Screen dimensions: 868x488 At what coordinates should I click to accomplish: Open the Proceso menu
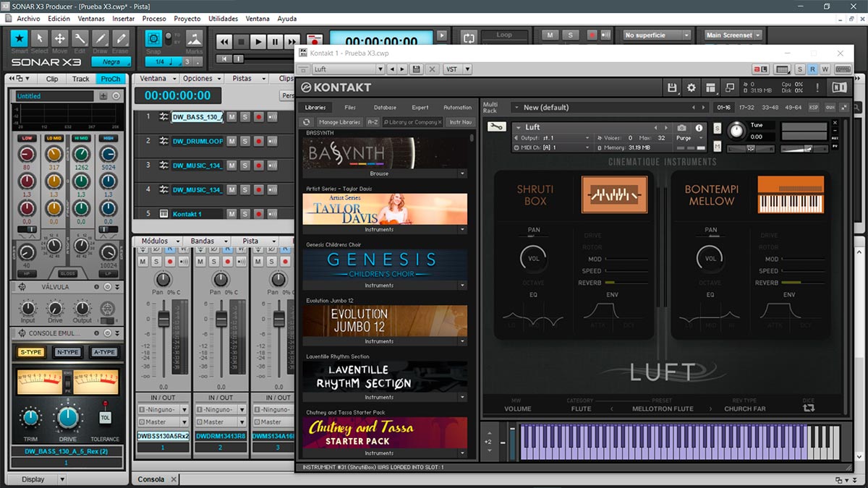pyautogui.click(x=154, y=19)
